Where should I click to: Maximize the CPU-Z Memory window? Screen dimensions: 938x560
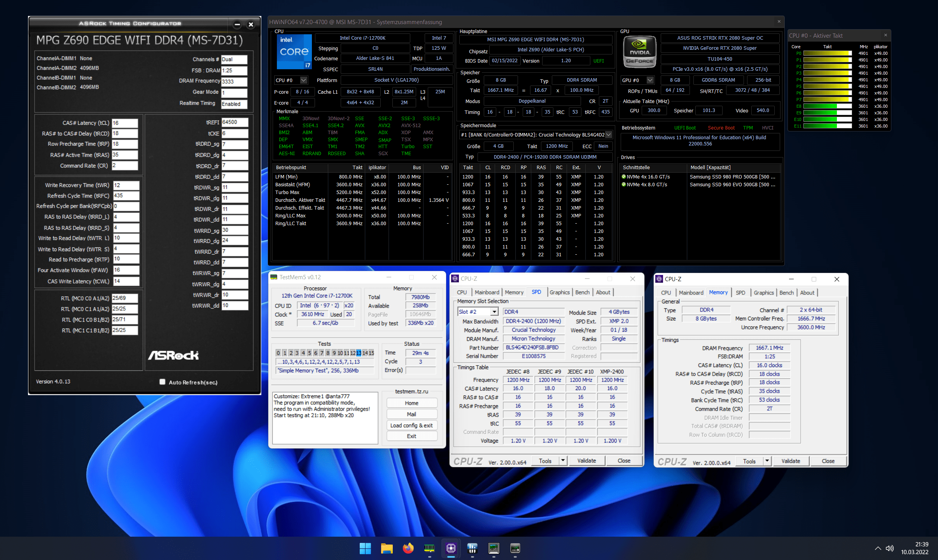(814, 279)
